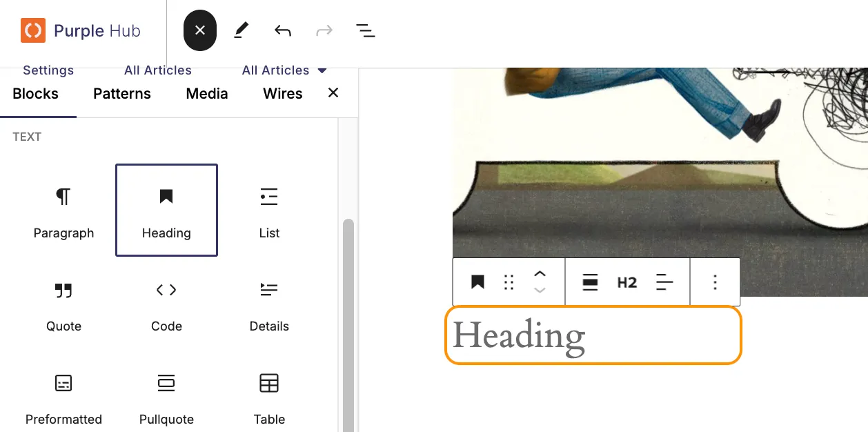Close the block inserter with the black X button
This screenshot has width=868, height=432.
(200, 30)
